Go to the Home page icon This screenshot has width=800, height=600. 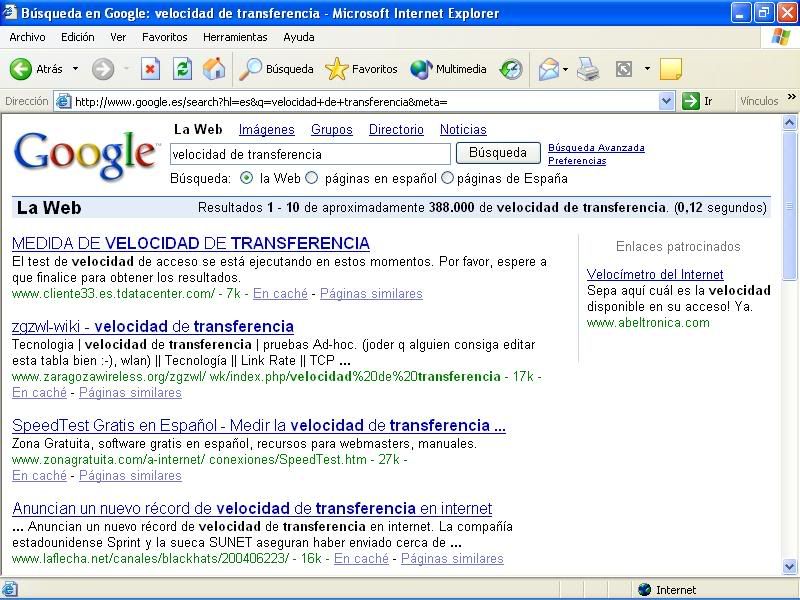click(x=214, y=69)
